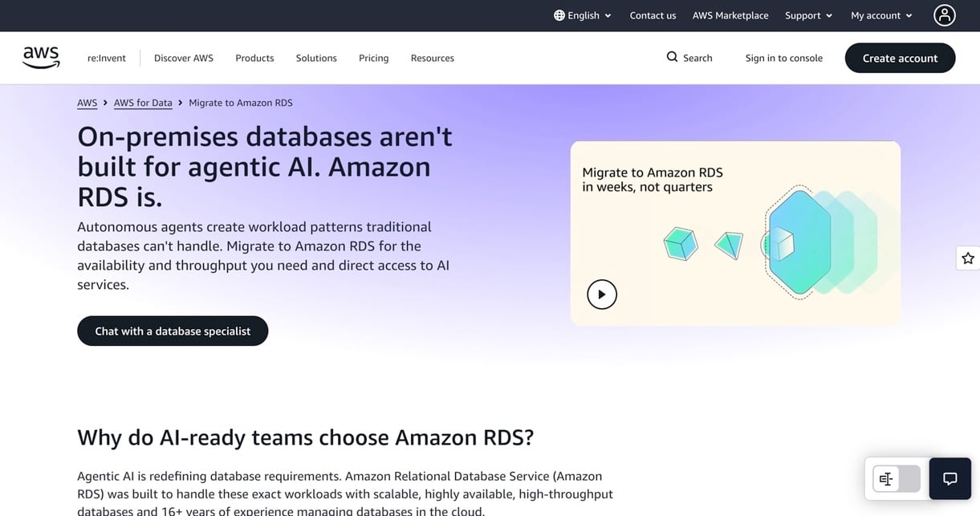Open the Resources menu
This screenshot has height=516, width=980.
coord(433,58)
